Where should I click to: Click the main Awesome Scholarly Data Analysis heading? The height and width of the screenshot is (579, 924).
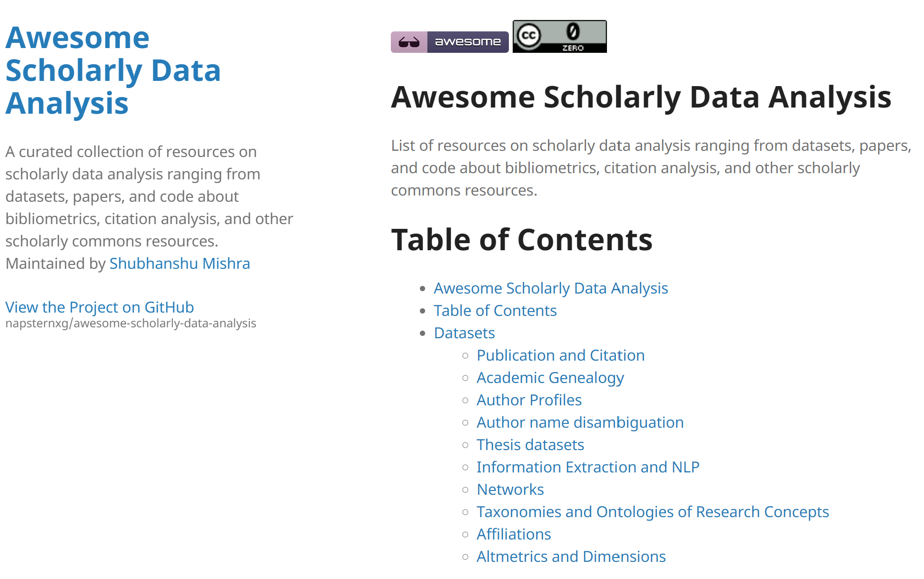[641, 97]
